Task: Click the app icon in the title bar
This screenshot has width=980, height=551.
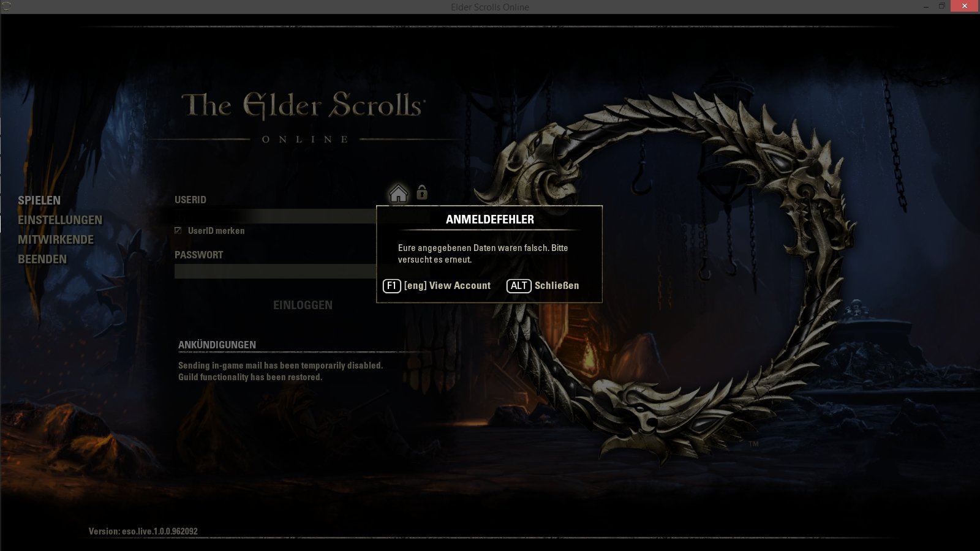Action: (6, 6)
